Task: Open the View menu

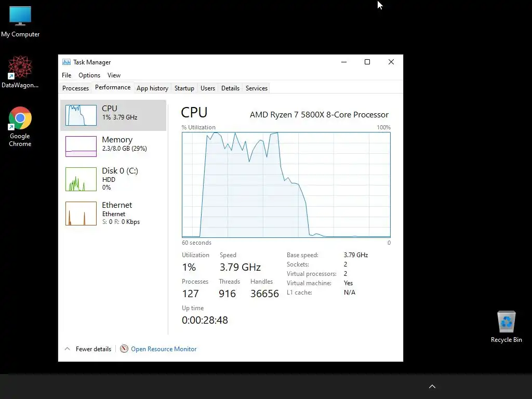Action: point(114,75)
